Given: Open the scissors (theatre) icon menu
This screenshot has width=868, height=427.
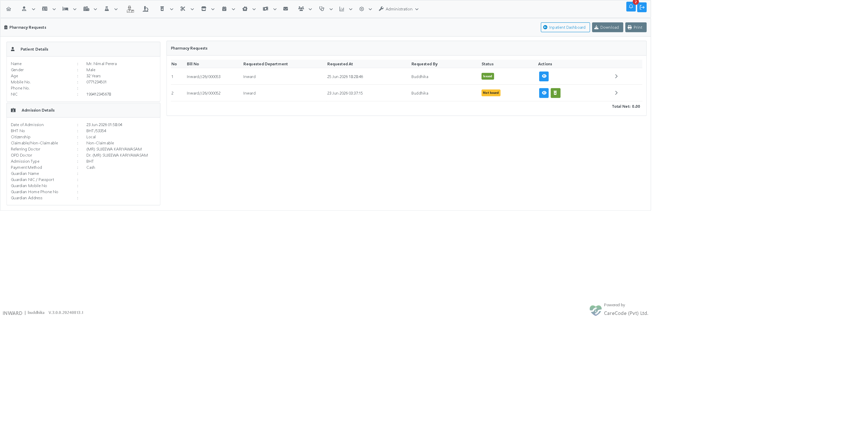Looking at the screenshot, I should tap(183, 9).
